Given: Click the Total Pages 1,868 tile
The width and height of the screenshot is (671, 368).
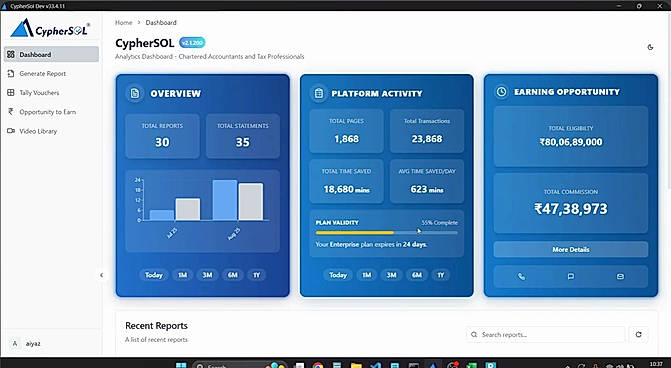Looking at the screenshot, I should click(x=346, y=131).
